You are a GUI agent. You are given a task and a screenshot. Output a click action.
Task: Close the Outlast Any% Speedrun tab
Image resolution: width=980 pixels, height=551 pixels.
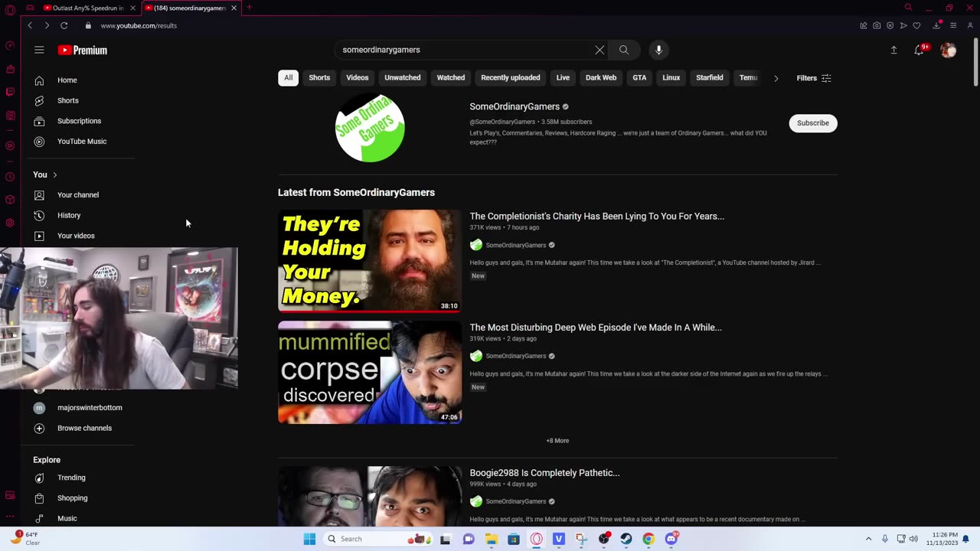click(132, 8)
